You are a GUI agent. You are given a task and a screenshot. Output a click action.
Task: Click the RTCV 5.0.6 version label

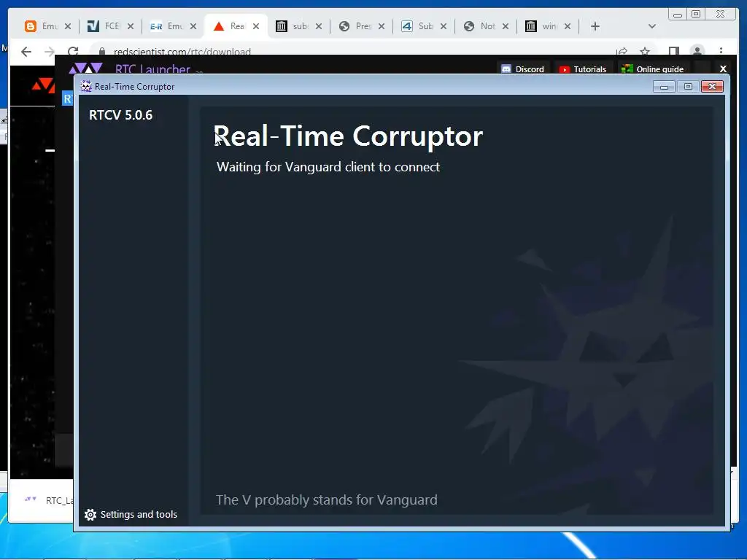120,114
